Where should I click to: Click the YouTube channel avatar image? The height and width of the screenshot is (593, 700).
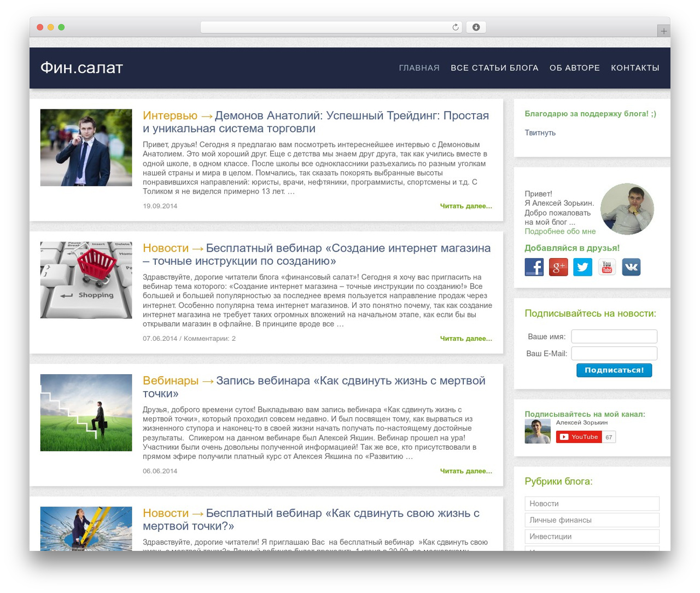point(538,431)
